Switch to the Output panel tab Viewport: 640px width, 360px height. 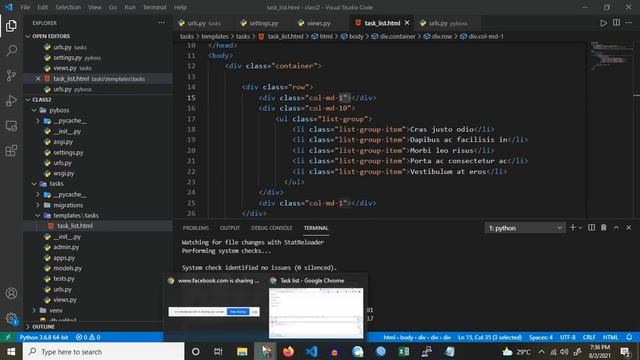click(230, 228)
